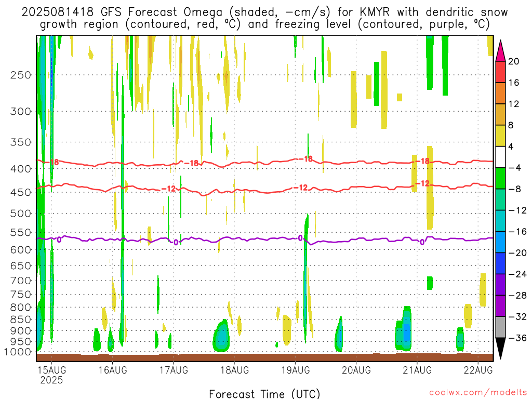The width and height of the screenshot is (532, 399).
Task: Click the black arrow below the colorbar
Action: click(500, 349)
